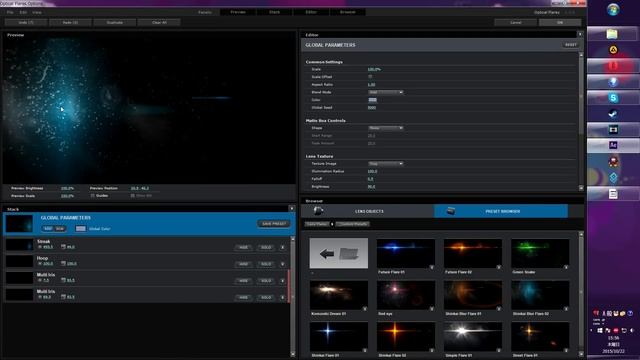
Task: Hide the Hoop element
Action: tap(243, 264)
